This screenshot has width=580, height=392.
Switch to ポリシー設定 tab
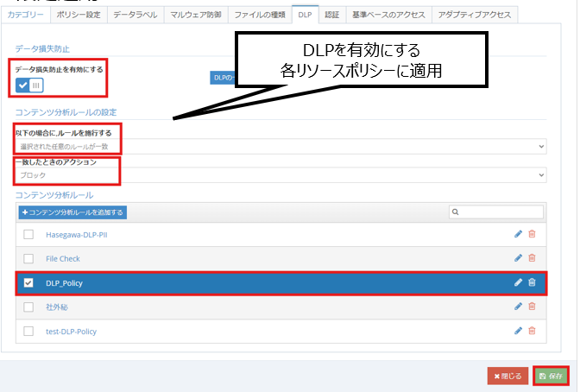coord(79,15)
